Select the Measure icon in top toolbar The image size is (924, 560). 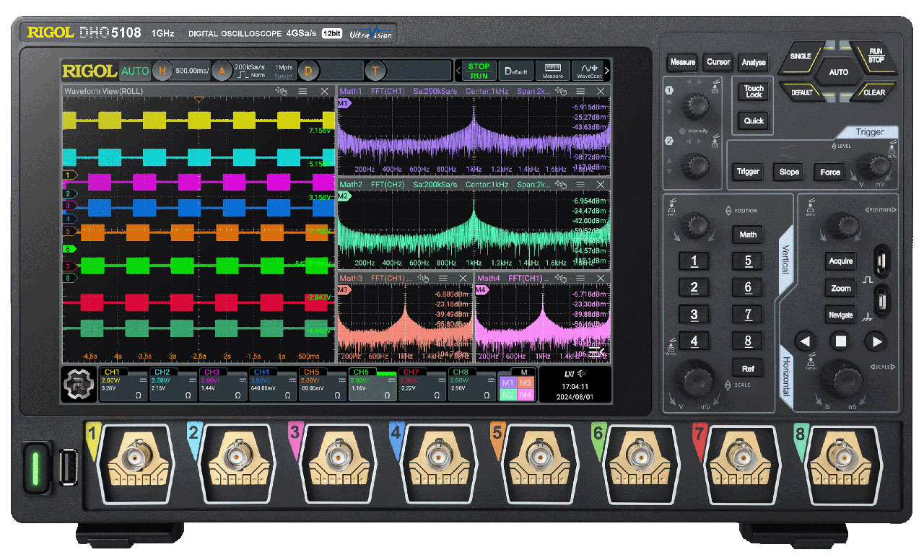click(553, 70)
